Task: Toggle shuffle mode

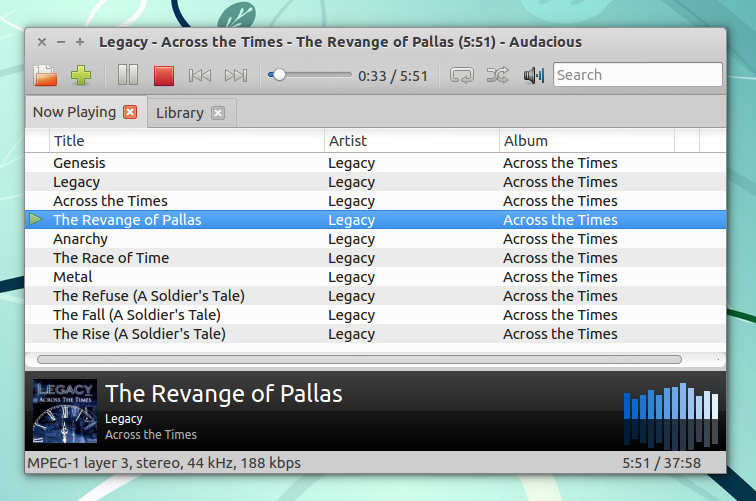Action: 497,75
